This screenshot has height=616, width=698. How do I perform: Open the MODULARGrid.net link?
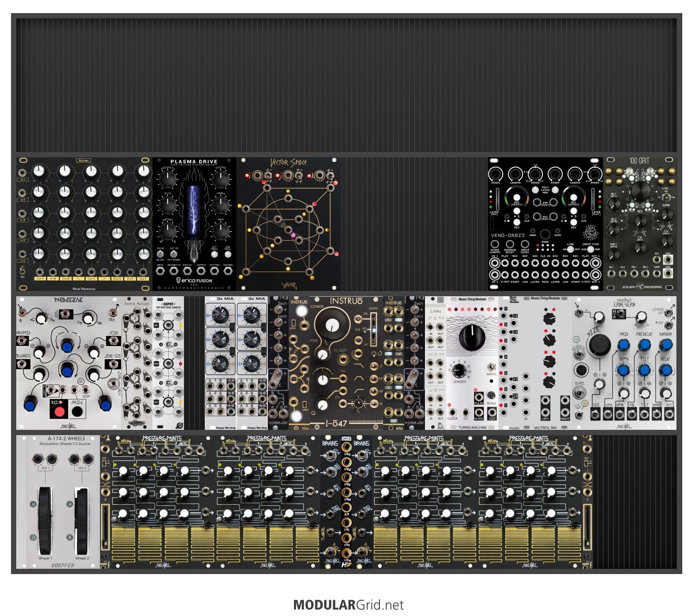tap(348, 604)
